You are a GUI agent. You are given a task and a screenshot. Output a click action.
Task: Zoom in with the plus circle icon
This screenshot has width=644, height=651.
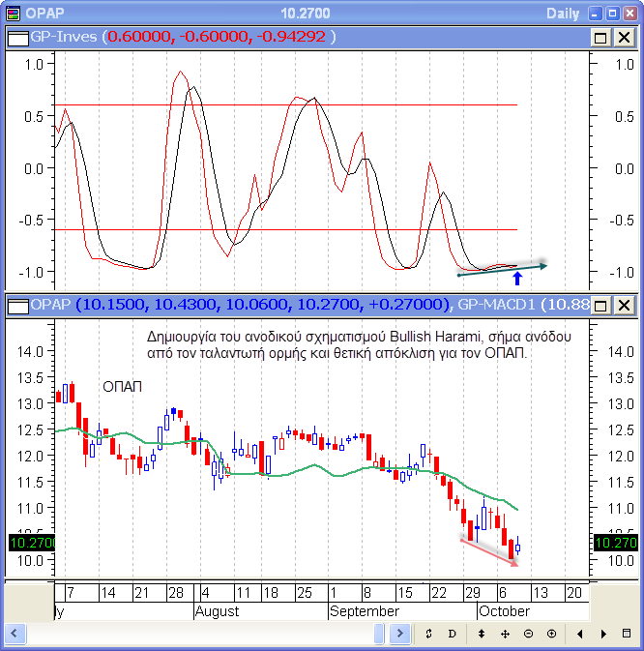tap(551, 634)
